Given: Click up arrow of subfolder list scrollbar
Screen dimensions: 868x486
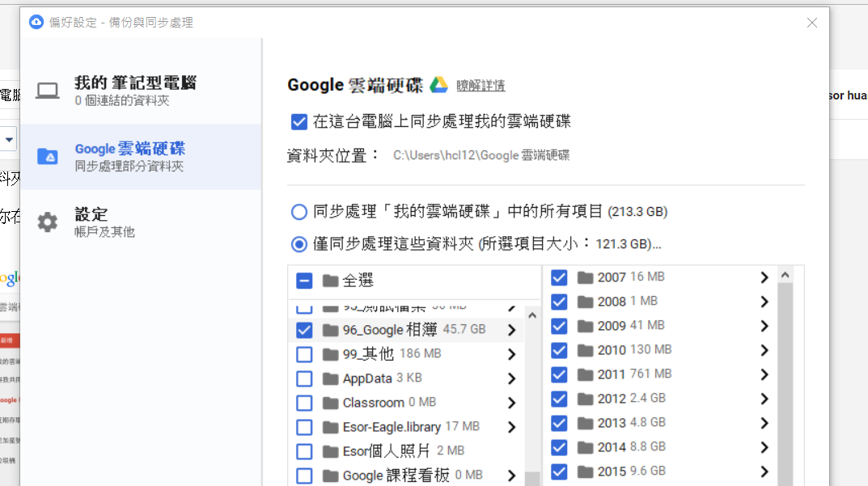Looking at the screenshot, I should click(x=785, y=275).
